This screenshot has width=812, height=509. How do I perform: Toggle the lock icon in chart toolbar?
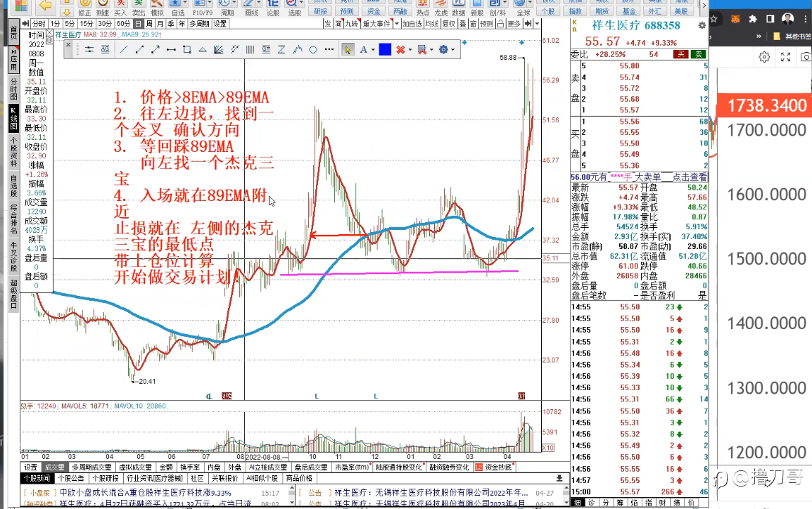click(500, 24)
